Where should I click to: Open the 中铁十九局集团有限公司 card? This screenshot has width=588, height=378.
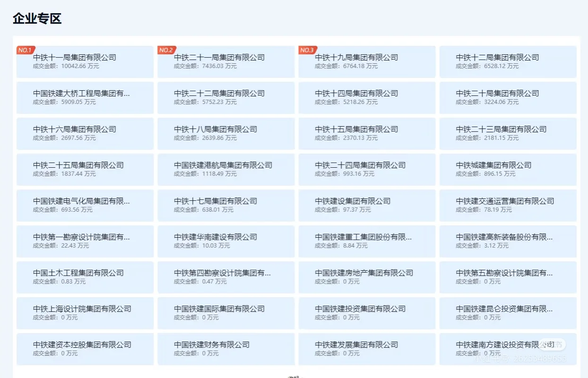coord(367,62)
